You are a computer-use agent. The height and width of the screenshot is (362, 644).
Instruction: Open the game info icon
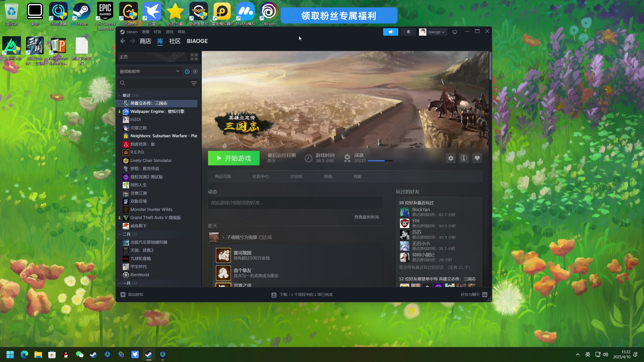tap(464, 158)
